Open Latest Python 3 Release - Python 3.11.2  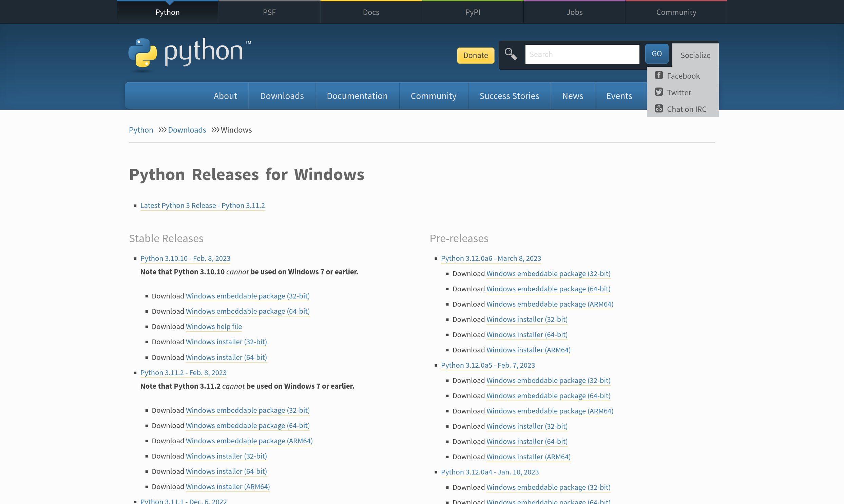pyautogui.click(x=203, y=205)
